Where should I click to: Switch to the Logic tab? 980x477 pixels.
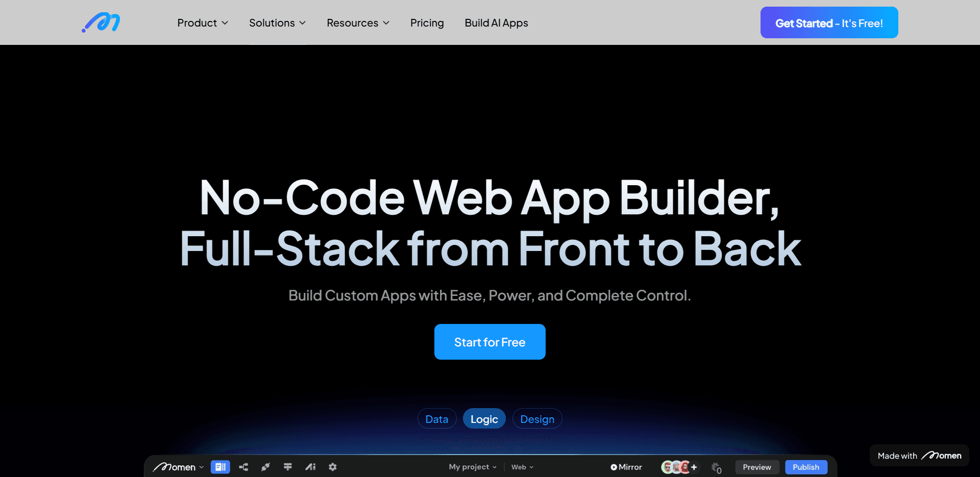tap(484, 419)
